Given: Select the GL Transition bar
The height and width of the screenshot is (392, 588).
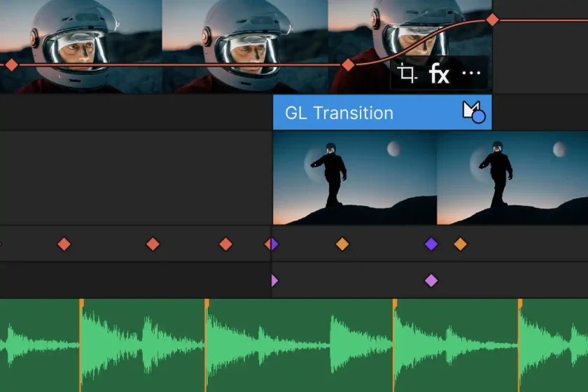Looking at the screenshot, I should click(382, 112).
